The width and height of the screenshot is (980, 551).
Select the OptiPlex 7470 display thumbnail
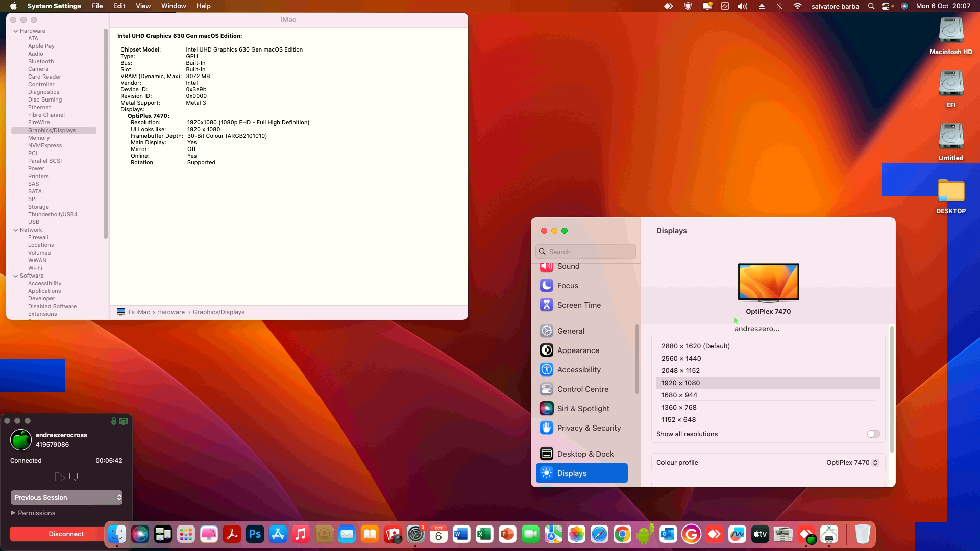click(768, 282)
